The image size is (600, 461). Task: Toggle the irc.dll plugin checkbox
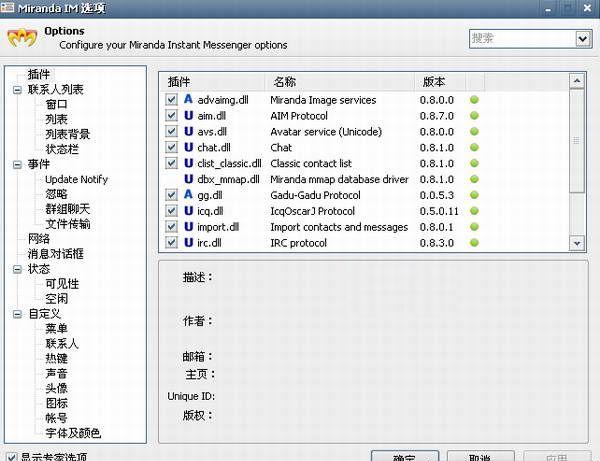point(171,243)
